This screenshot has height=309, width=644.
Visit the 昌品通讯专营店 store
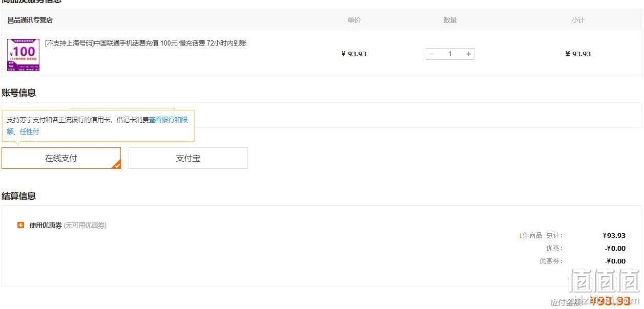(x=30, y=20)
